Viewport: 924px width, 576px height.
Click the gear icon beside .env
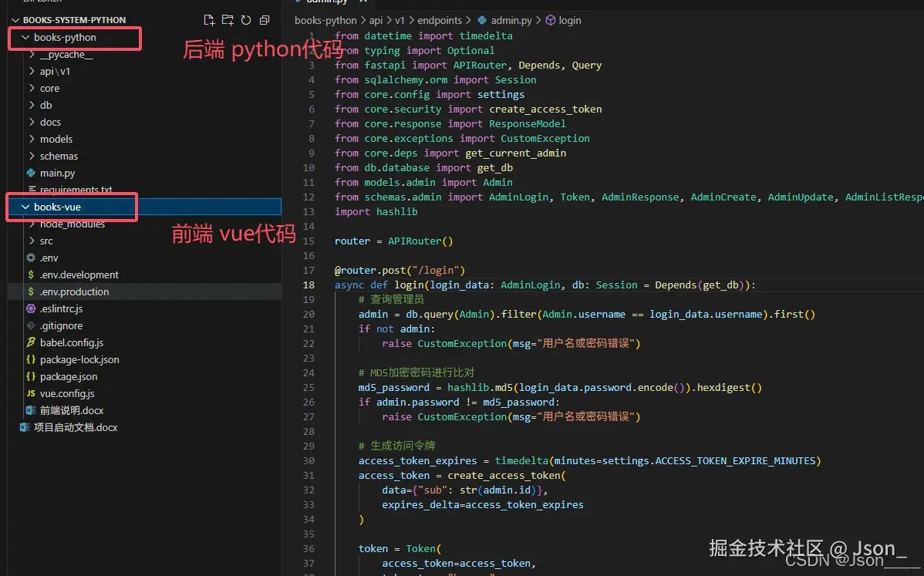pyautogui.click(x=31, y=258)
